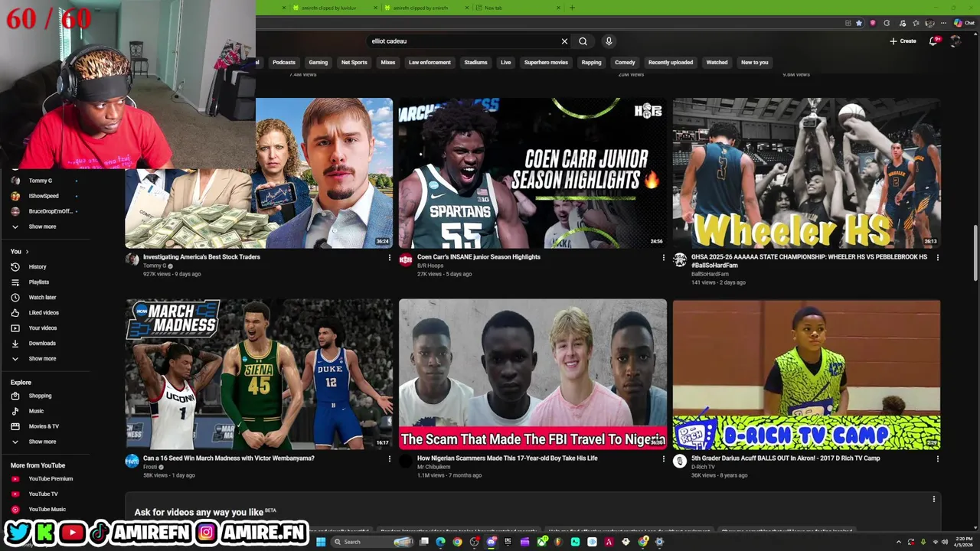Play the D-Rich TV Camp thumbnail
The height and width of the screenshot is (551, 980).
[x=806, y=374]
